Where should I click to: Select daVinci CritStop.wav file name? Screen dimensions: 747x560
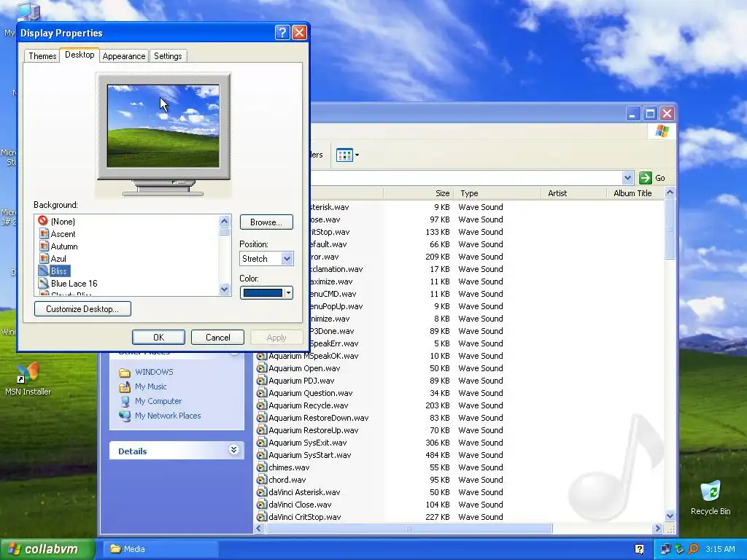tap(305, 517)
